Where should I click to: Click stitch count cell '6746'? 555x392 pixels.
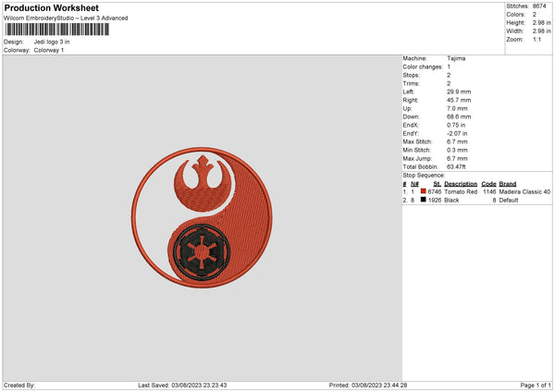(435, 191)
